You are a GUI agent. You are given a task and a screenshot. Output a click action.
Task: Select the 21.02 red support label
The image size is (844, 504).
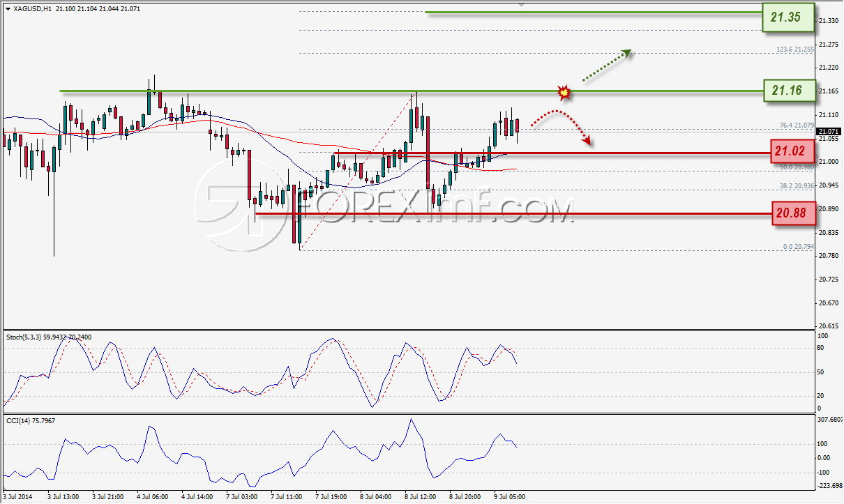(793, 150)
